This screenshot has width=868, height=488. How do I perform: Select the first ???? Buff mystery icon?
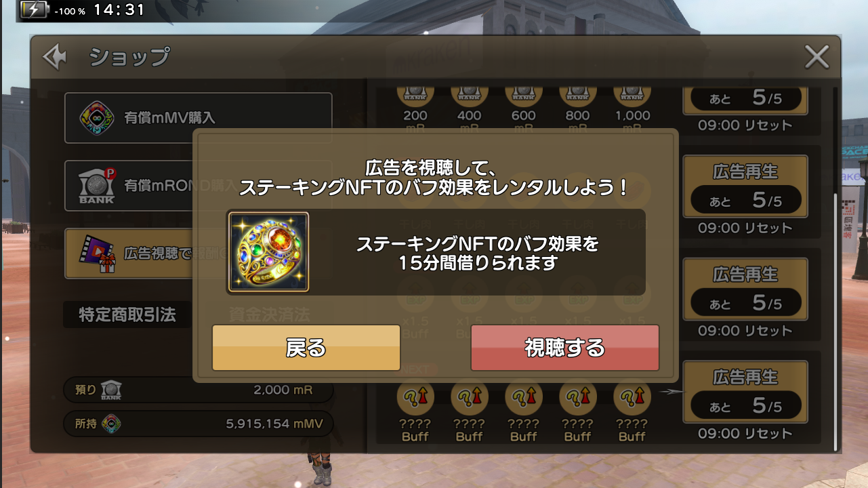[x=415, y=397]
